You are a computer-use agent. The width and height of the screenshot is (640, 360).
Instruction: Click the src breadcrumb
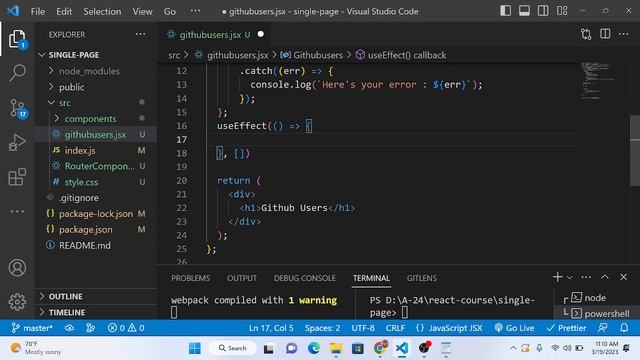point(174,55)
